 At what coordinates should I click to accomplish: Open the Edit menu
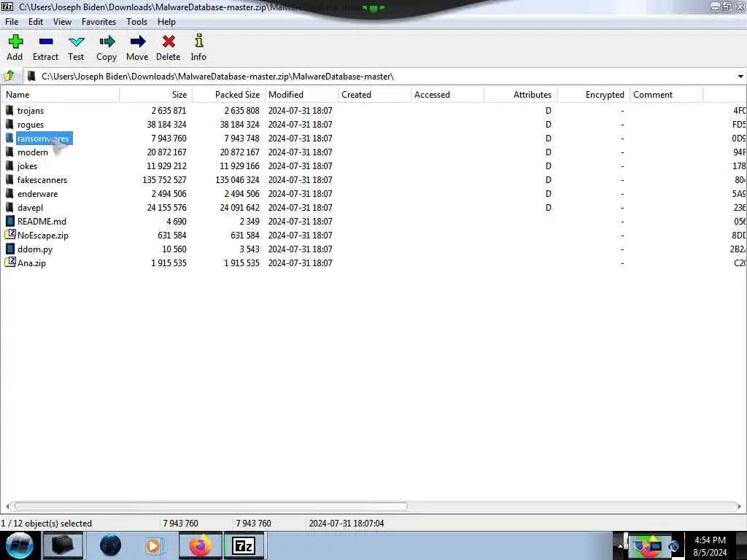coord(35,22)
